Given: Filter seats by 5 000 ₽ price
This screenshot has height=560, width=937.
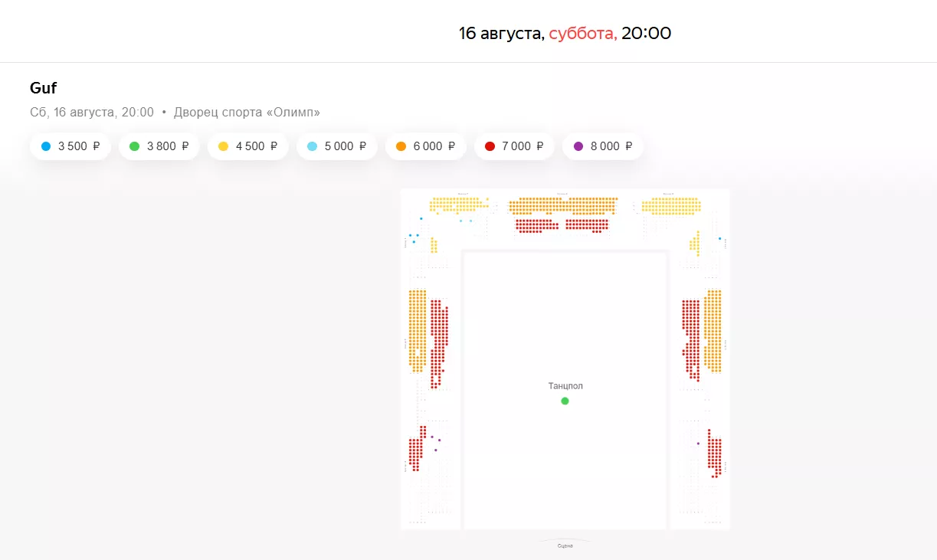Looking at the screenshot, I should click(x=336, y=146).
